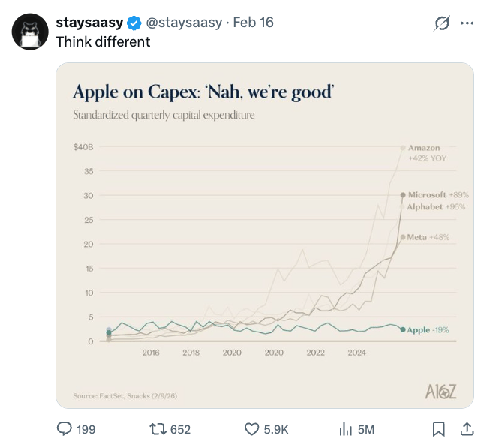This screenshot has width=496, height=448.
Task: Share the post via the share icon
Action: (x=467, y=429)
